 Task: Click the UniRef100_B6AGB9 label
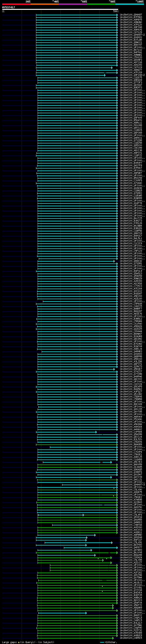tap(131, 444)
